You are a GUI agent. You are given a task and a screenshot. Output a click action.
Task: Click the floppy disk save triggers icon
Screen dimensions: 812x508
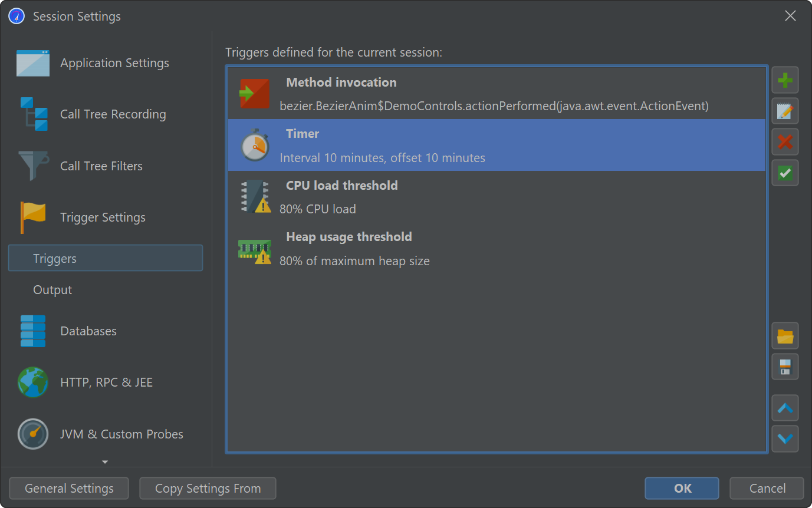(x=785, y=367)
